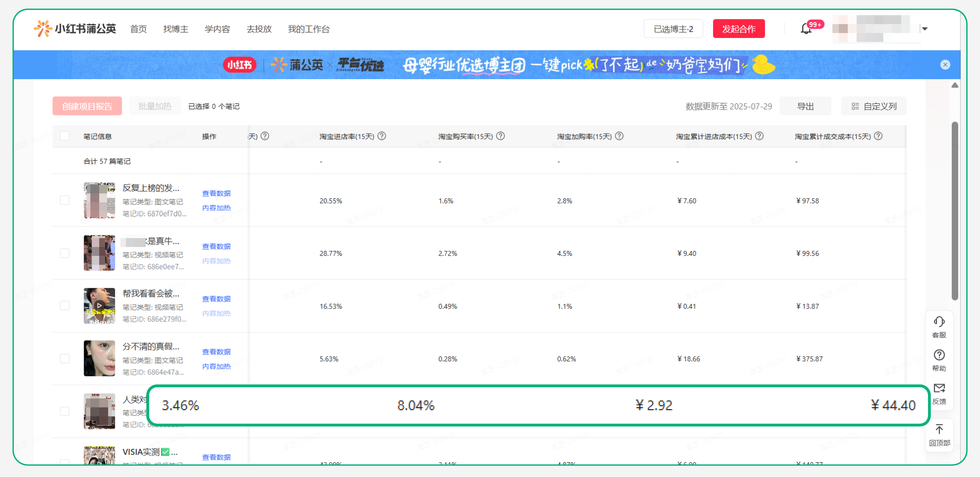This screenshot has height=477, width=980.
Task: Expand the account dropdown arrow
Action: 925,29
